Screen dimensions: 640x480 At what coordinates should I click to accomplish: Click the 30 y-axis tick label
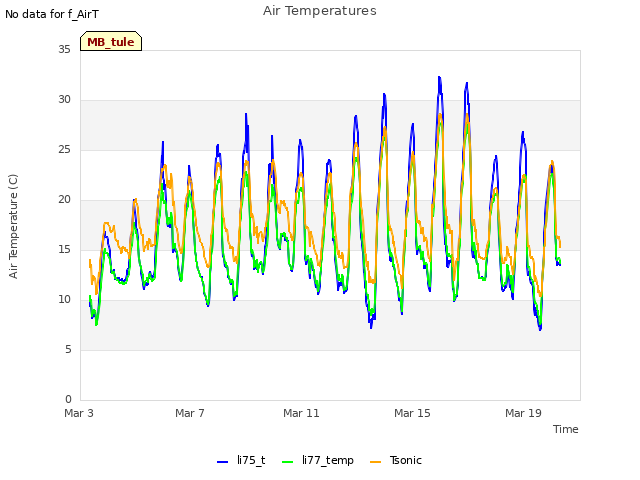click(x=64, y=100)
